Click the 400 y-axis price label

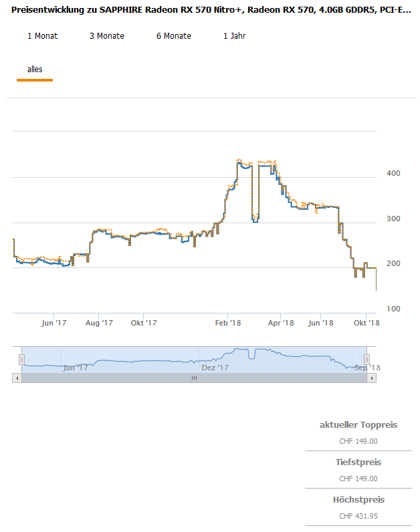[393, 173]
